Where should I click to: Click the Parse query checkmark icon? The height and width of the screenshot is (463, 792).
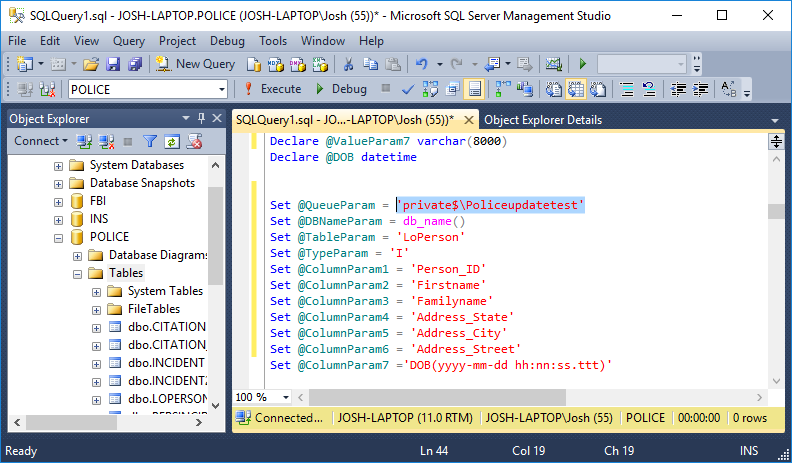click(x=408, y=89)
